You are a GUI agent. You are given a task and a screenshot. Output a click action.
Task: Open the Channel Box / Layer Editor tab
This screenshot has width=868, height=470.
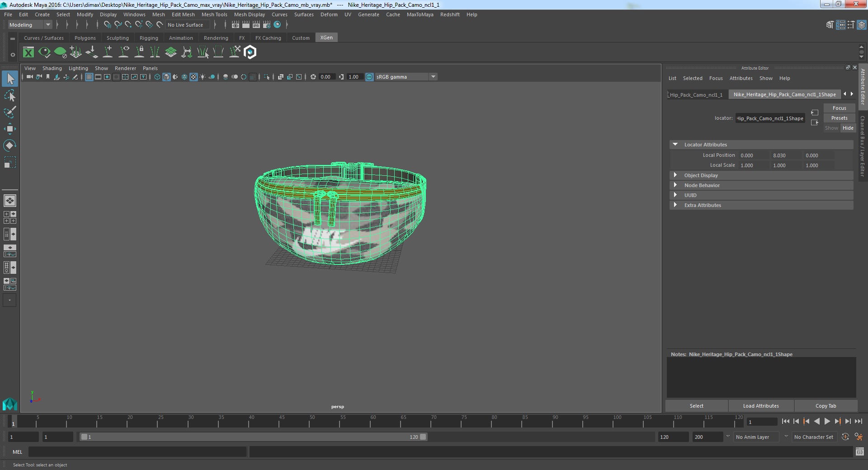[863, 146]
